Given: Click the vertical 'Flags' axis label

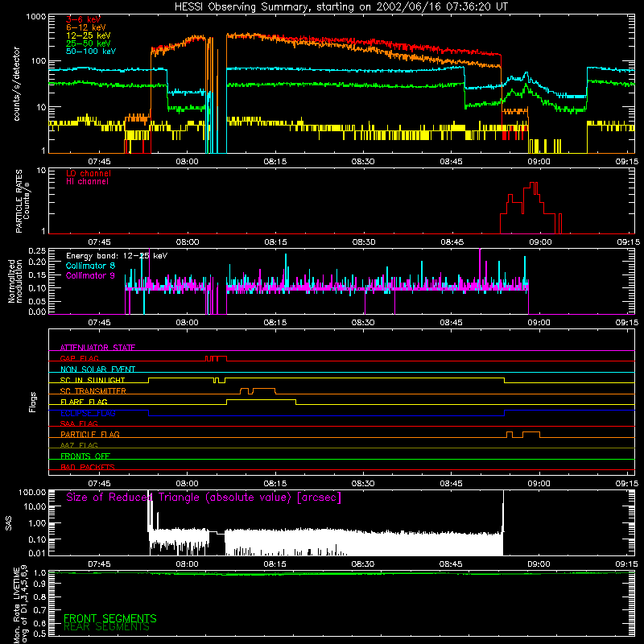Looking at the screenshot, I should (33, 402).
